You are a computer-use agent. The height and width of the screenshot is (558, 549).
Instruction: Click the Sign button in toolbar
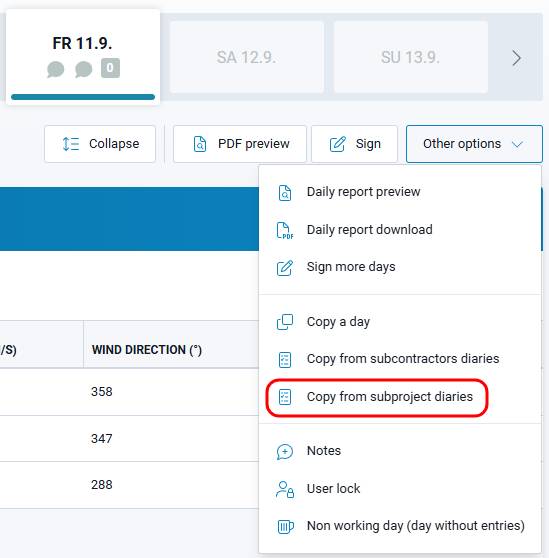tap(354, 144)
